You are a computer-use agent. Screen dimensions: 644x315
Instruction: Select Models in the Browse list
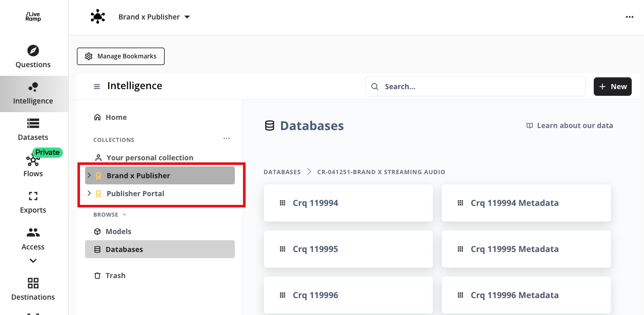[118, 232]
